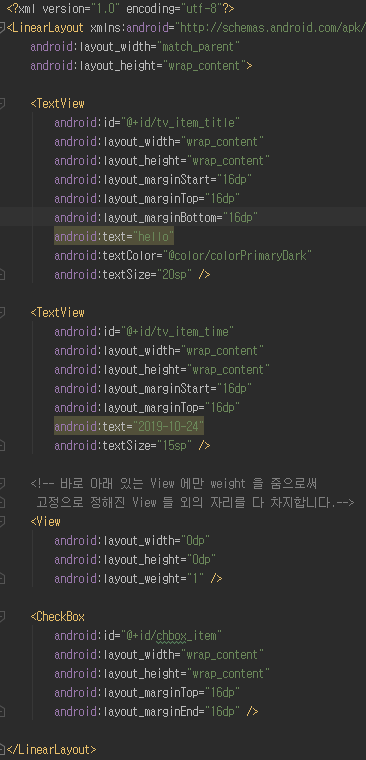Click the id value @+id/tv_item_time
Image resolution: width=366 pixels, height=760 pixels.
[x=177, y=332]
